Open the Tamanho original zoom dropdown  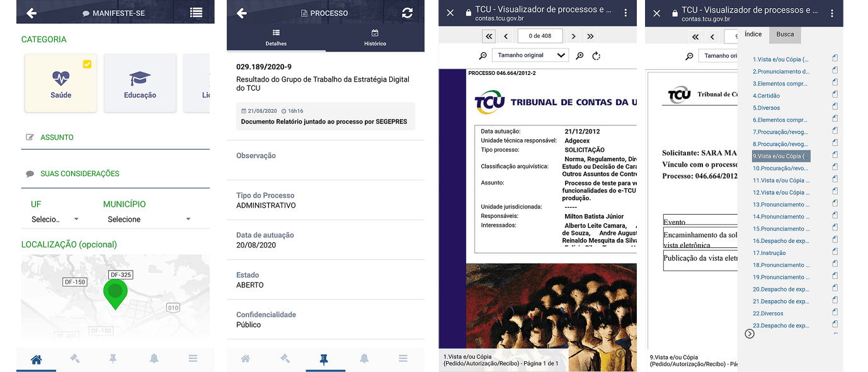click(x=530, y=55)
